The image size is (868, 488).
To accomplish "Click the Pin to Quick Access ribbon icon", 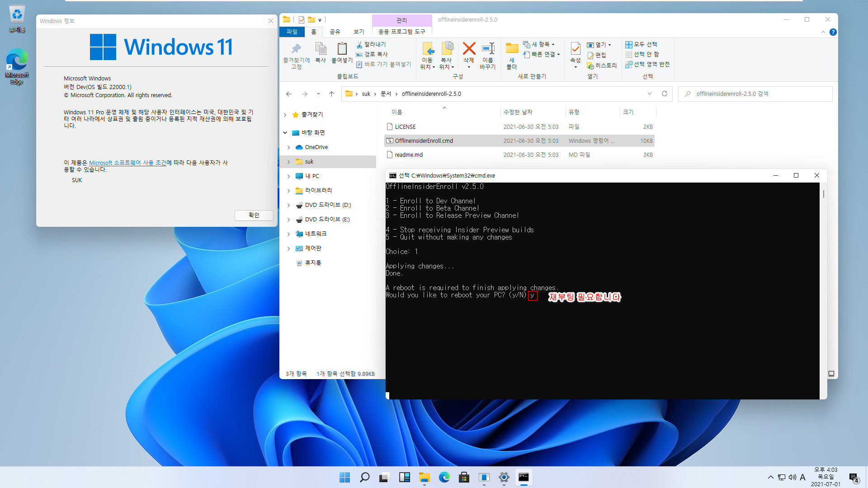I will (296, 56).
